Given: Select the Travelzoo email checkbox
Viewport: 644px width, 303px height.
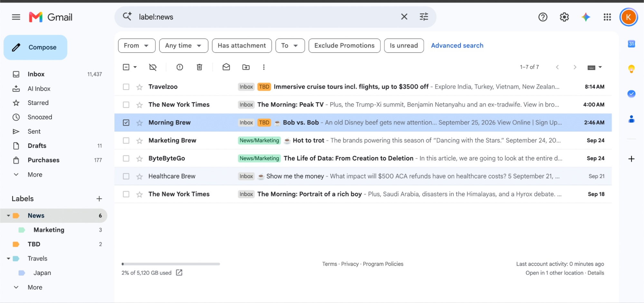Looking at the screenshot, I should (x=126, y=87).
